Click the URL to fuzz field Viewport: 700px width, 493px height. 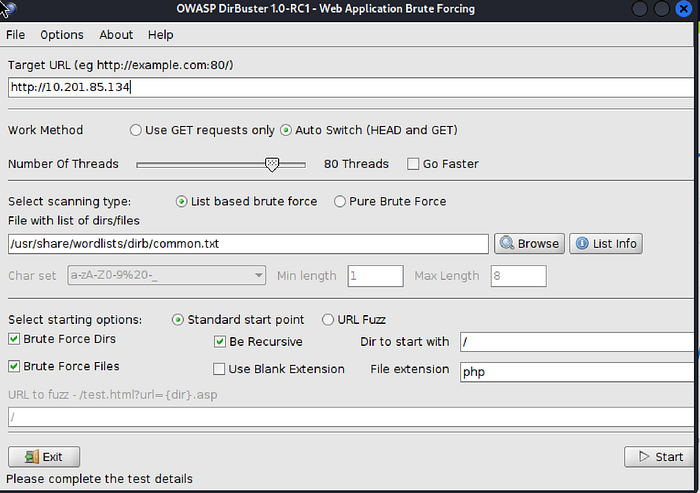click(351, 417)
